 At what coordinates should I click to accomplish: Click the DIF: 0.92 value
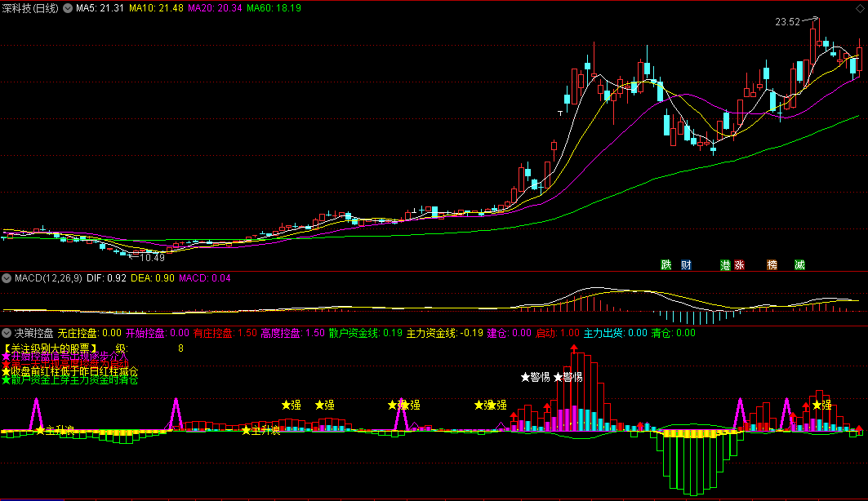coord(106,278)
